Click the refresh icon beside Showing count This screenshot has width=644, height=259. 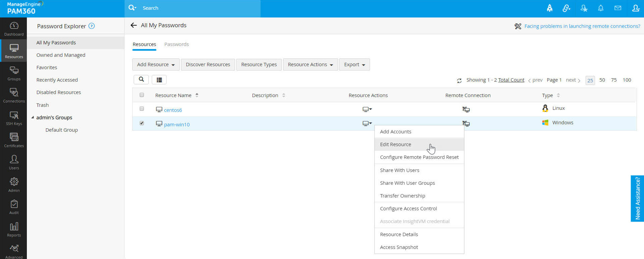[x=459, y=81]
